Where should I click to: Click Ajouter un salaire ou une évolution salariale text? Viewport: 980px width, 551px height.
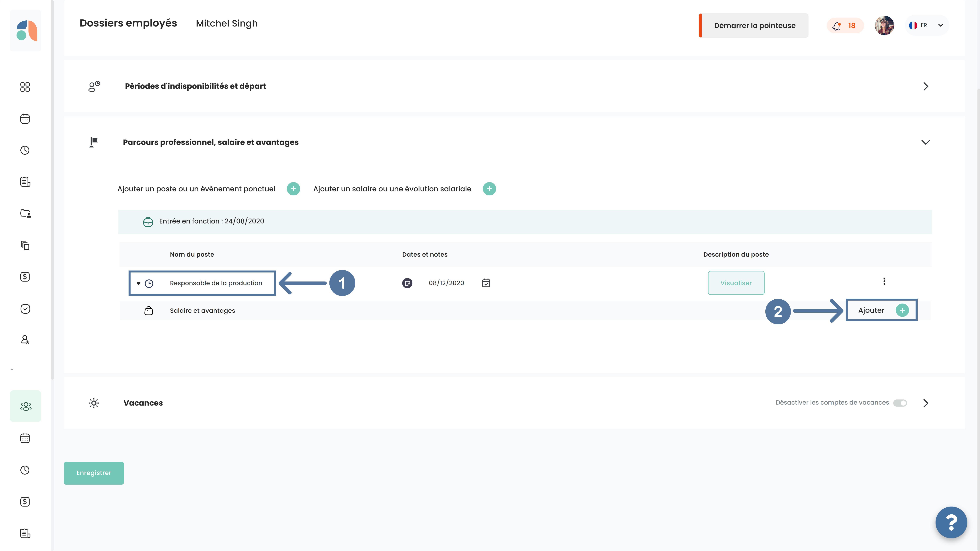(x=392, y=189)
